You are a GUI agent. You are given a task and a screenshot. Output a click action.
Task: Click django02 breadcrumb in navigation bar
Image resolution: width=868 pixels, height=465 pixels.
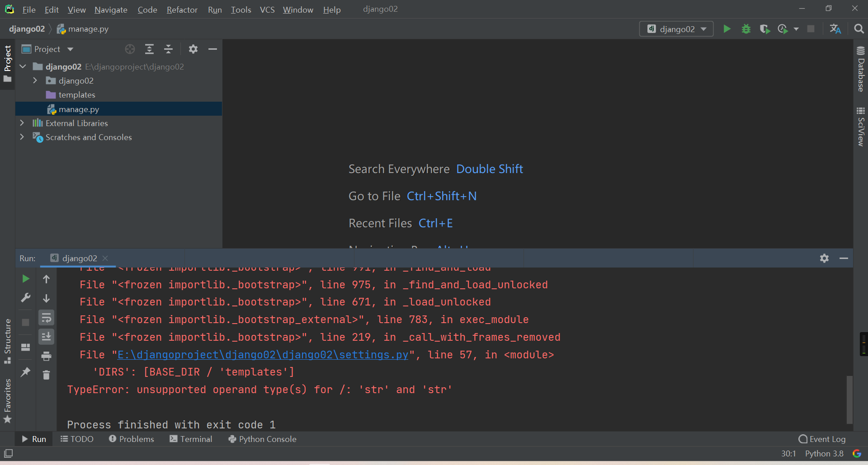(27, 29)
